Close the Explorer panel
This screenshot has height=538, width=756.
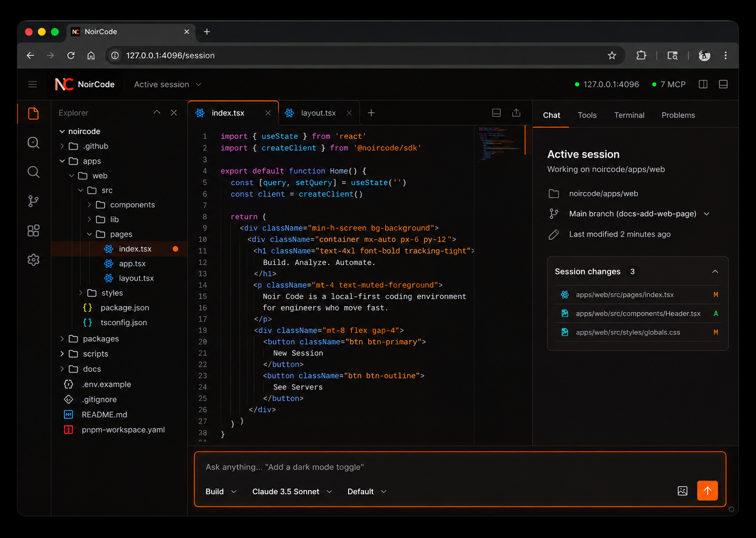(x=174, y=113)
